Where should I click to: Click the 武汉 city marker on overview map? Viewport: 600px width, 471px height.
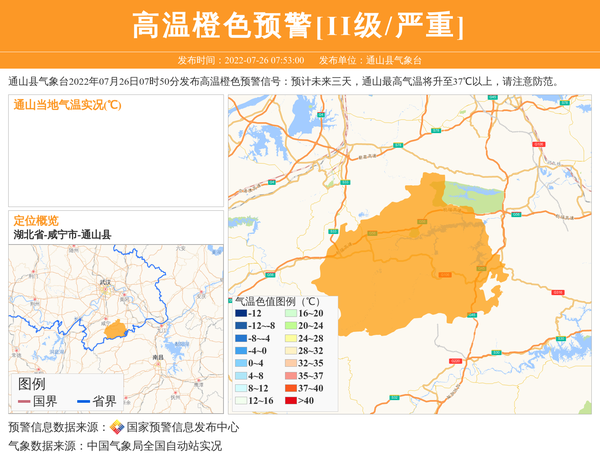click(x=103, y=290)
